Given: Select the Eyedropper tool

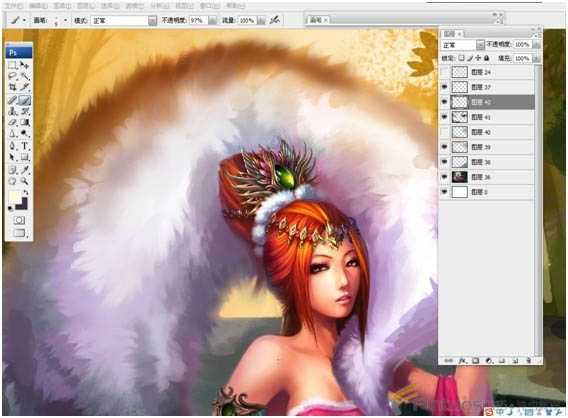Looking at the screenshot, I should (25, 169).
